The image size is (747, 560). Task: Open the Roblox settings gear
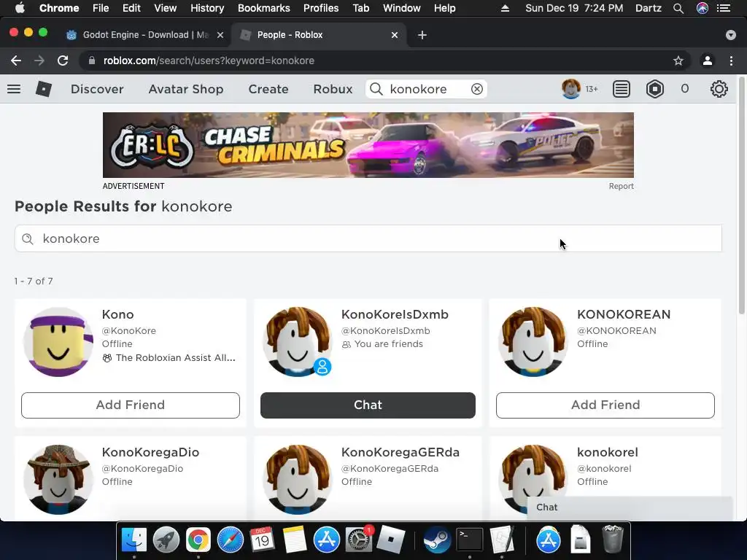[x=719, y=89]
